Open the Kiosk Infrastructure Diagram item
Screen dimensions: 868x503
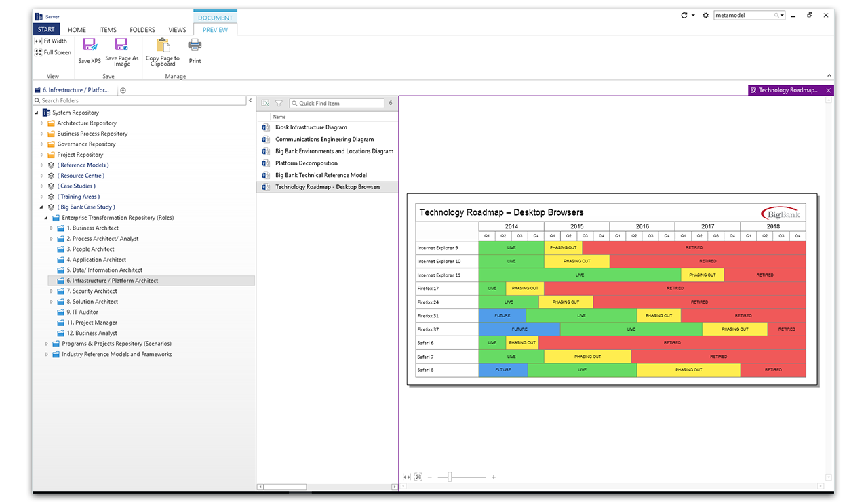pyautogui.click(x=311, y=127)
